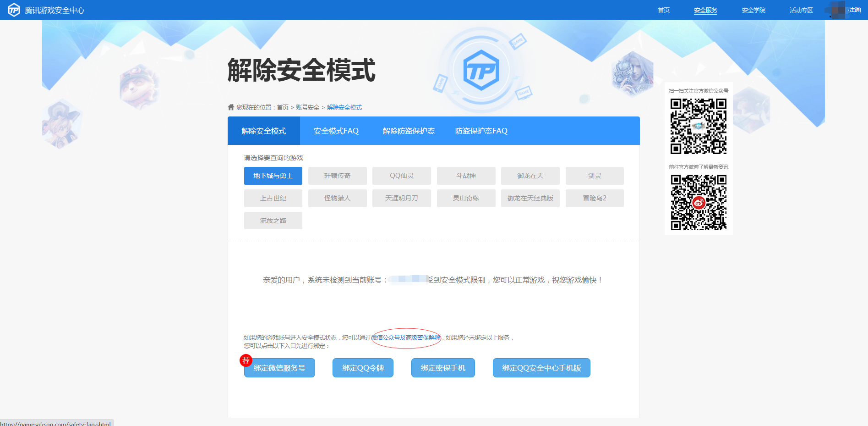Select the game QQ仙灵

pyautogui.click(x=402, y=176)
